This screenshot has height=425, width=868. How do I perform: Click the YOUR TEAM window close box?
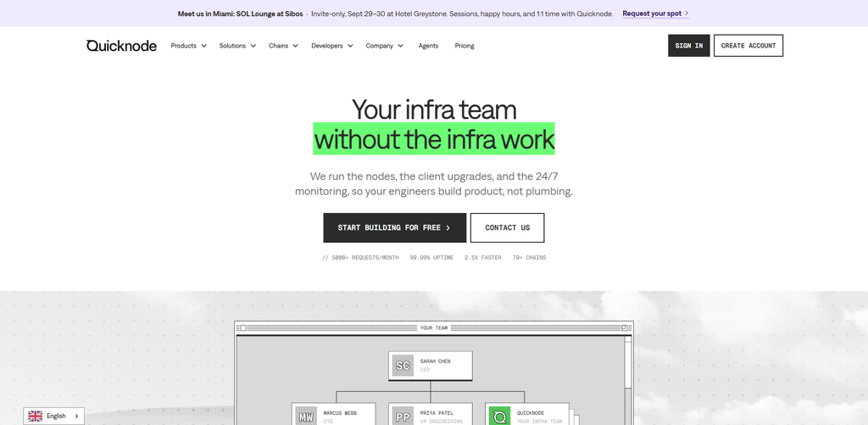click(x=243, y=328)
